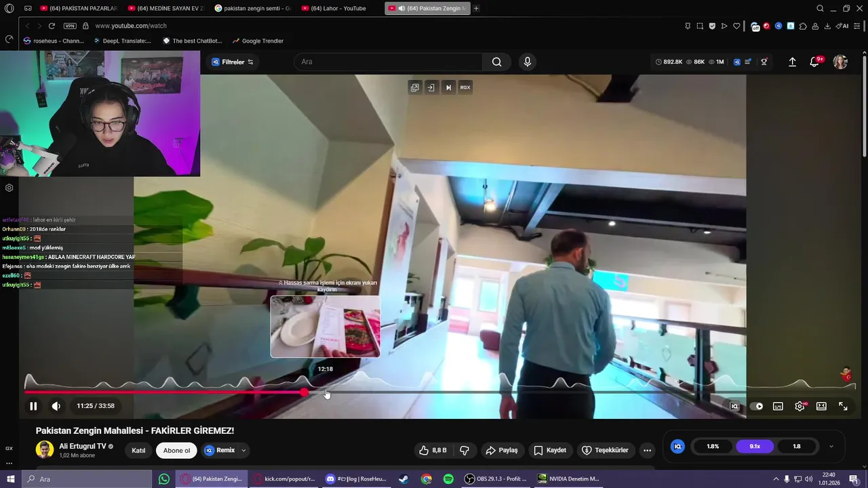Share the video via Paylaş
The width and height of the screenshot is (868, 488).
tap(502, 450)
